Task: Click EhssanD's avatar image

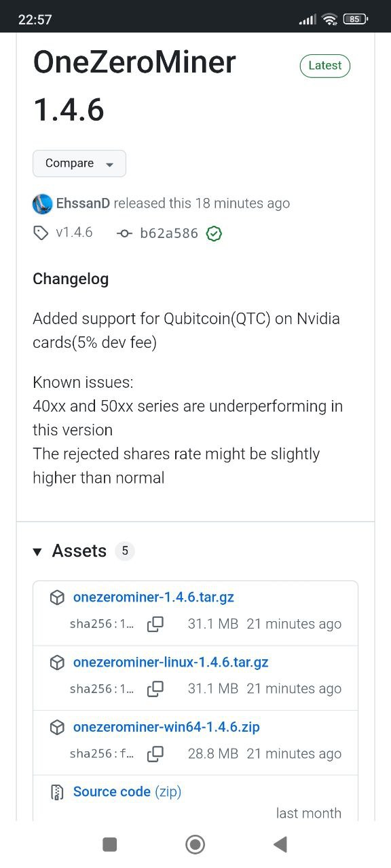Action: (42, 203)
